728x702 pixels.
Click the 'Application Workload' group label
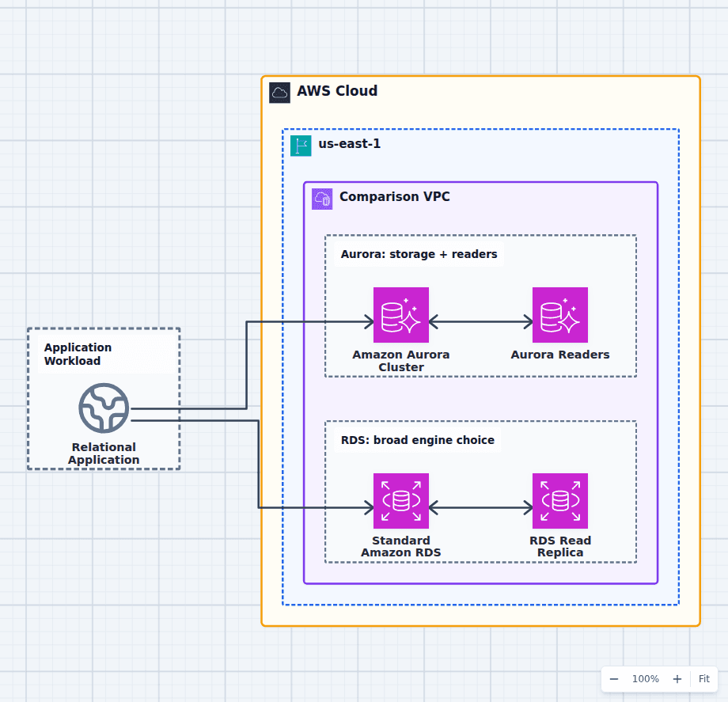click(78, 355)
